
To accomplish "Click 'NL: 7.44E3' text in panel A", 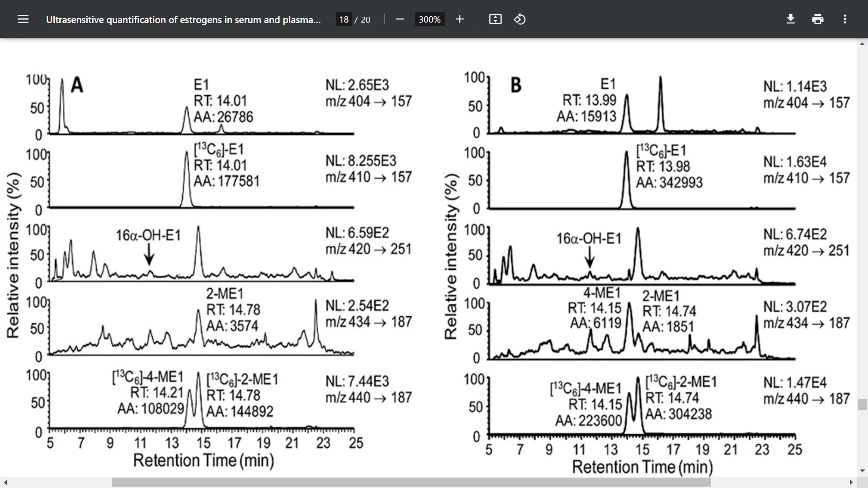I will [357, 381].
